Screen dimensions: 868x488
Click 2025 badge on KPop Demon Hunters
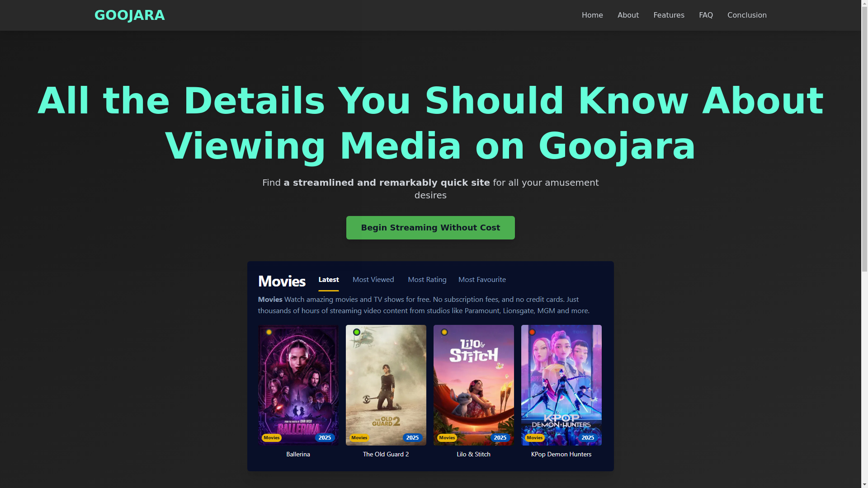click(x=588, y=437)
